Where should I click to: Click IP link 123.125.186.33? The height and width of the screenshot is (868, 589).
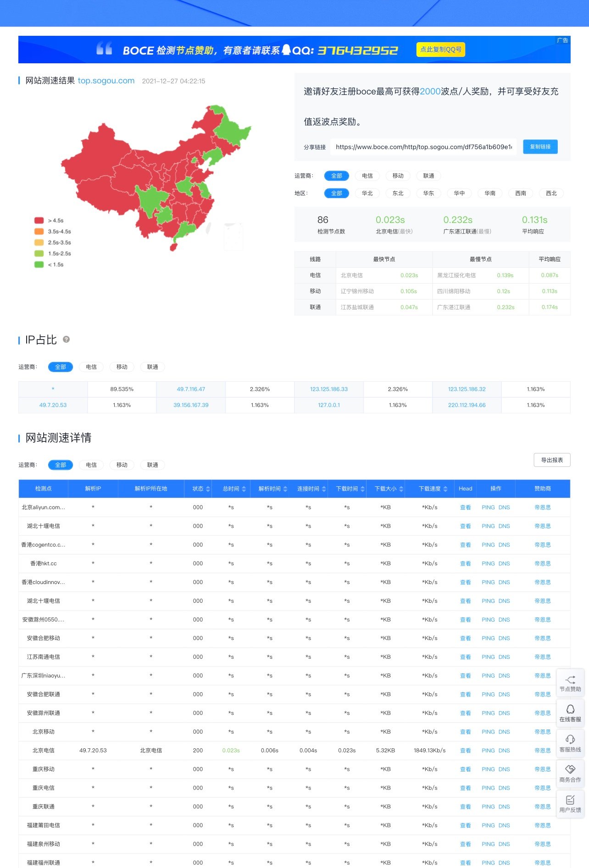pyautogui.click(x=329, y=389)
